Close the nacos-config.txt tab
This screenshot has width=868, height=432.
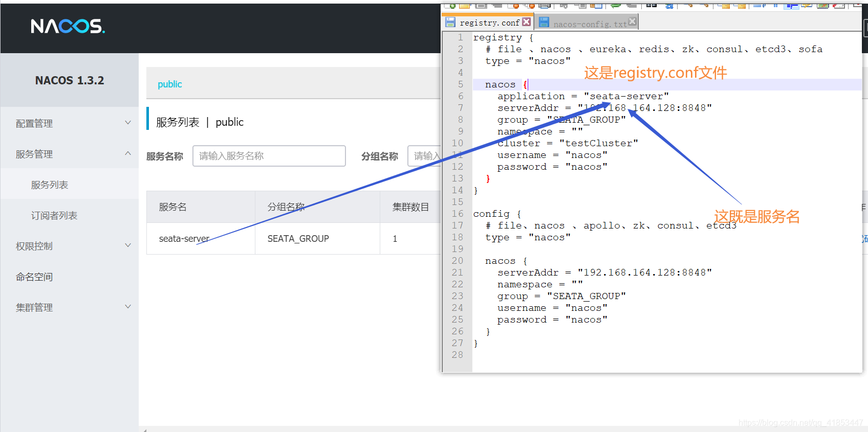point(632,21)
